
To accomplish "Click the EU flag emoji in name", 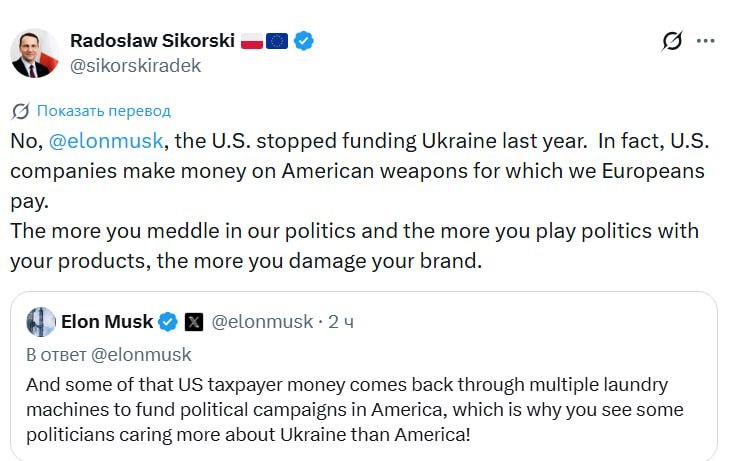I will (x=277, y=41).
